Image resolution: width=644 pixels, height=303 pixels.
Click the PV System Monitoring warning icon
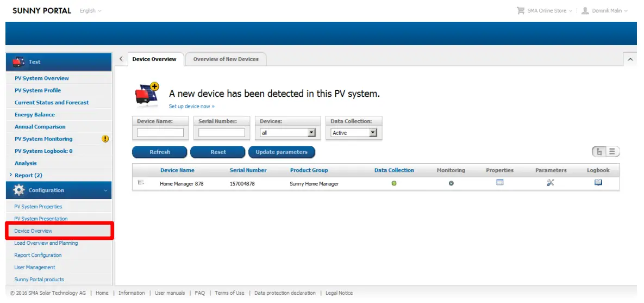pos(105,139)
